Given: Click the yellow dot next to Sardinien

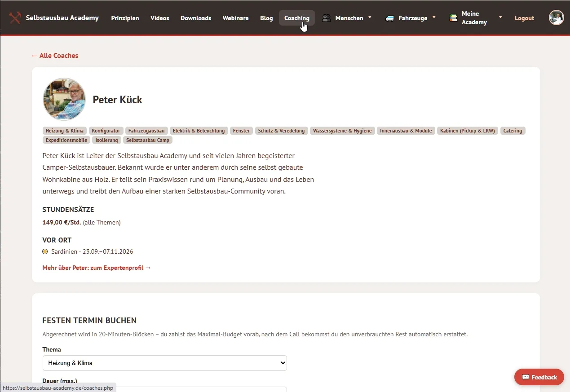Looking at the screenshot, I should click(45, 251).
